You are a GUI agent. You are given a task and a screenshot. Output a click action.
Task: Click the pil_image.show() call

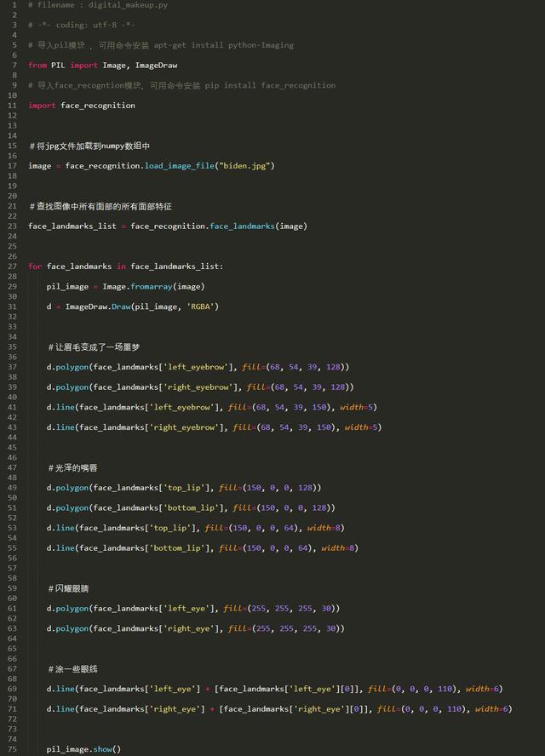pos(83,750)
